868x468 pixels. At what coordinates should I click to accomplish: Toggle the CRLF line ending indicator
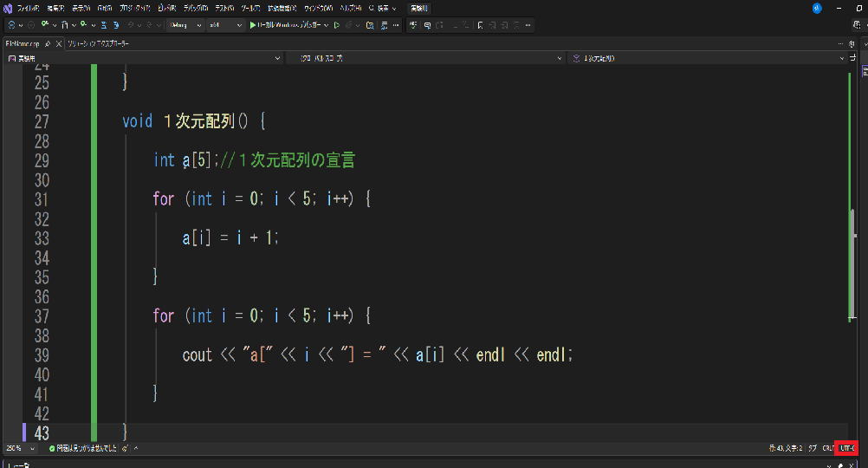pos(827,448)
